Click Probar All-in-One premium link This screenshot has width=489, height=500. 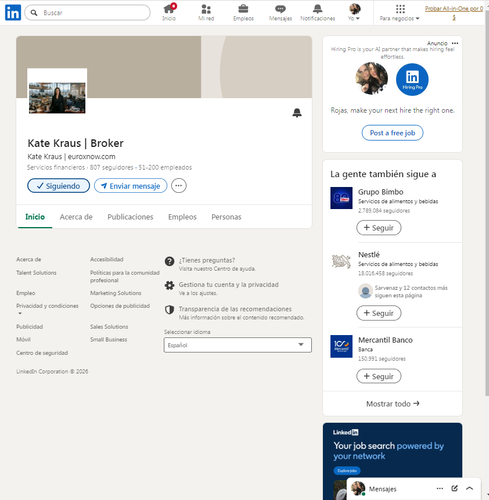click(454, 13)
